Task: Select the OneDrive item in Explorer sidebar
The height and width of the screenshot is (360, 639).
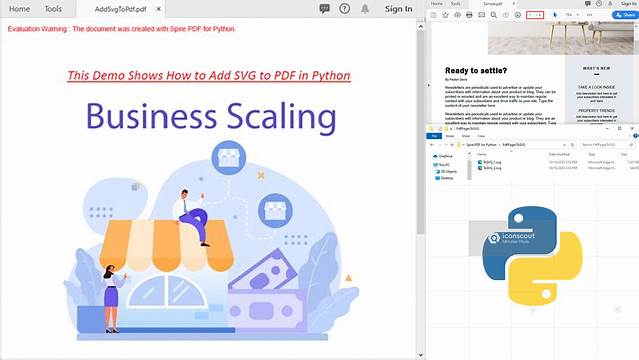Action: pos(445,156)
